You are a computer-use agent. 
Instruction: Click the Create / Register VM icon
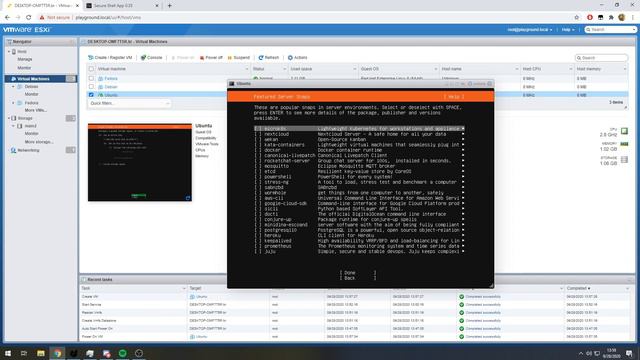click(x=91, y=58)
